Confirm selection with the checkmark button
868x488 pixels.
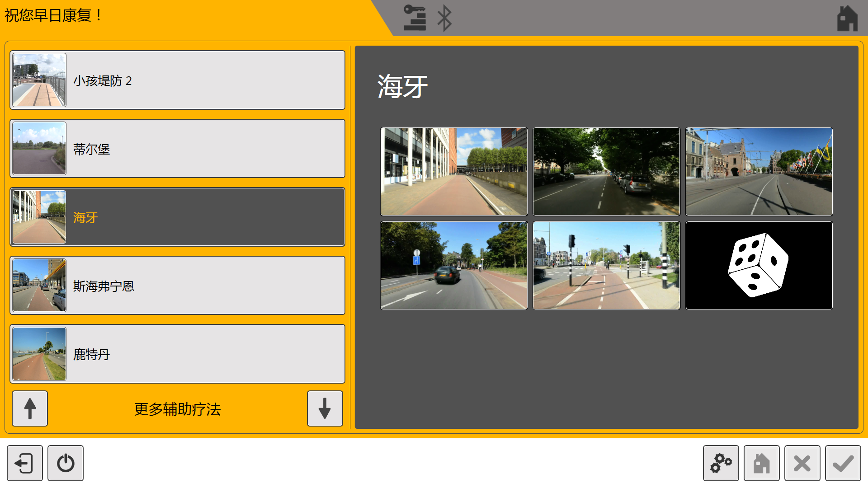843,463
